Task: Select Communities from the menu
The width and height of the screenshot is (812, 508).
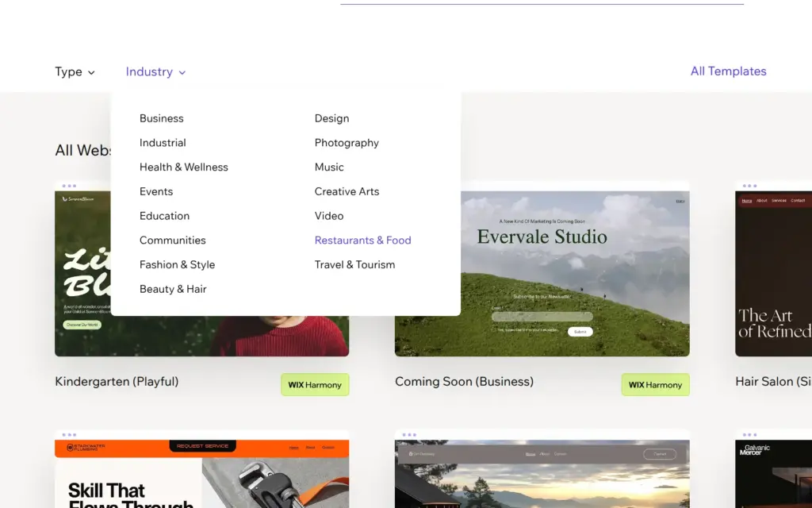Action: (172, 240)
